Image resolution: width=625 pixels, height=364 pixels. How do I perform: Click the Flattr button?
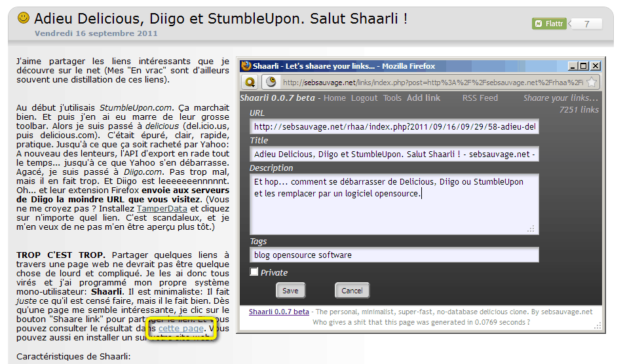pyautogui.click(x=549, y=24)
